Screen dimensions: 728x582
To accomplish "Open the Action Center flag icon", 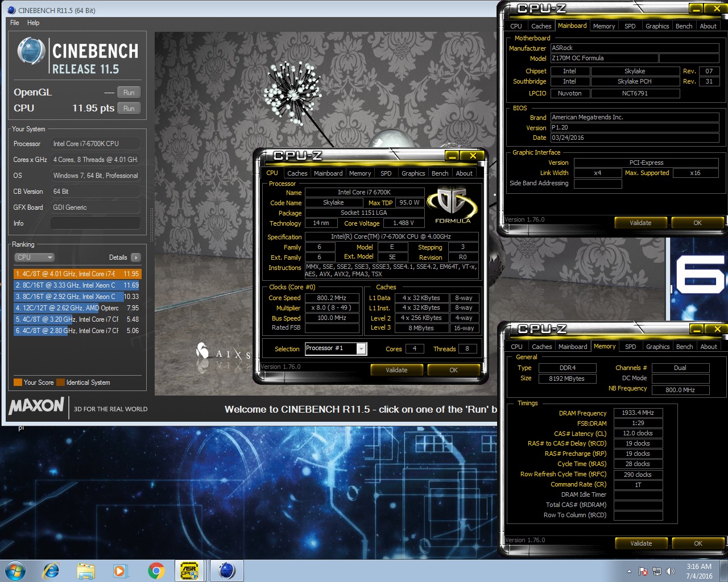I will tap(643, 571).
